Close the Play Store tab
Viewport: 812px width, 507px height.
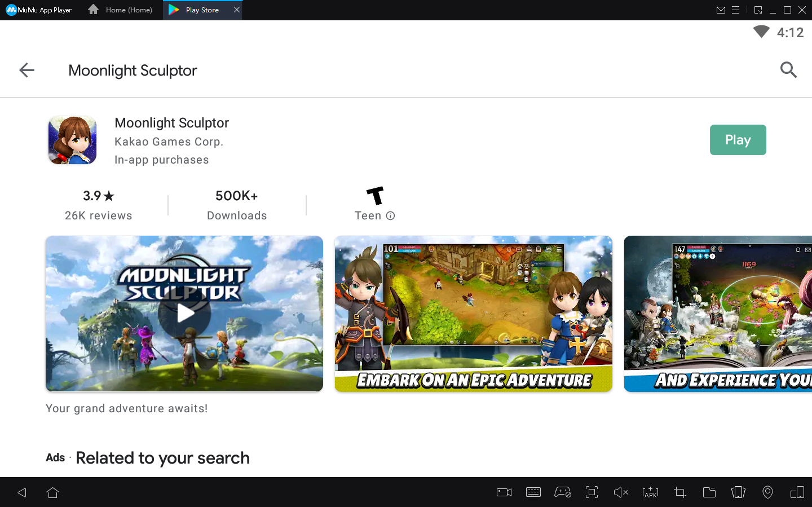[x=237, y=10]
